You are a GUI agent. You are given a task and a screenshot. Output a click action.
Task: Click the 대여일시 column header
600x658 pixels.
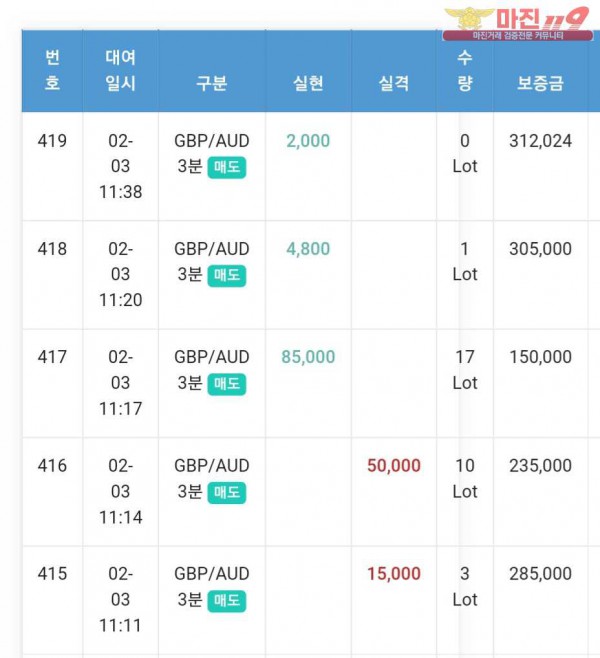point(120,71)
